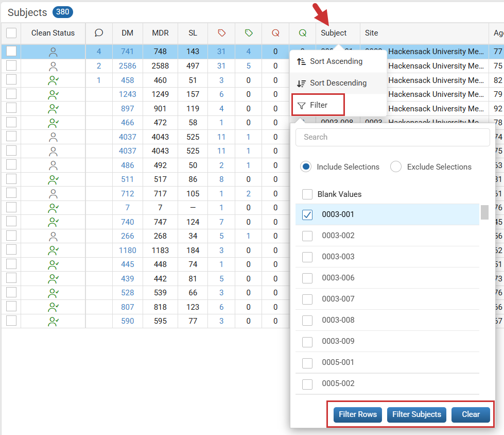Select the Exclude Selections radio button
This screenshot has width=504, height=435.
click(x=396, y=166)
